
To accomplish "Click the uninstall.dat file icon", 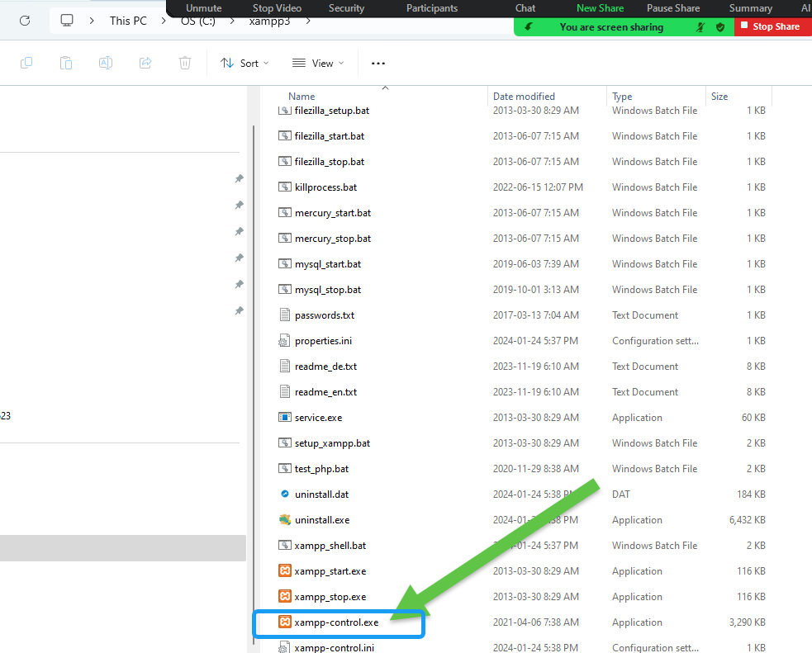I will (284, 494).
